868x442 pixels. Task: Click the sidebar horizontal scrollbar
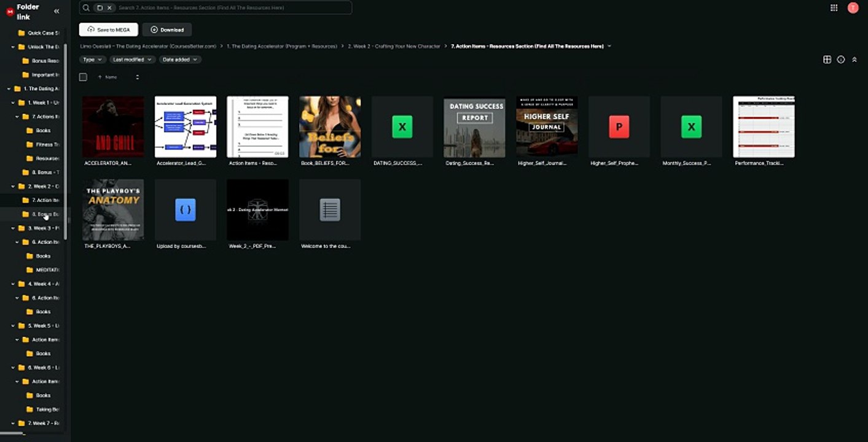11,433
